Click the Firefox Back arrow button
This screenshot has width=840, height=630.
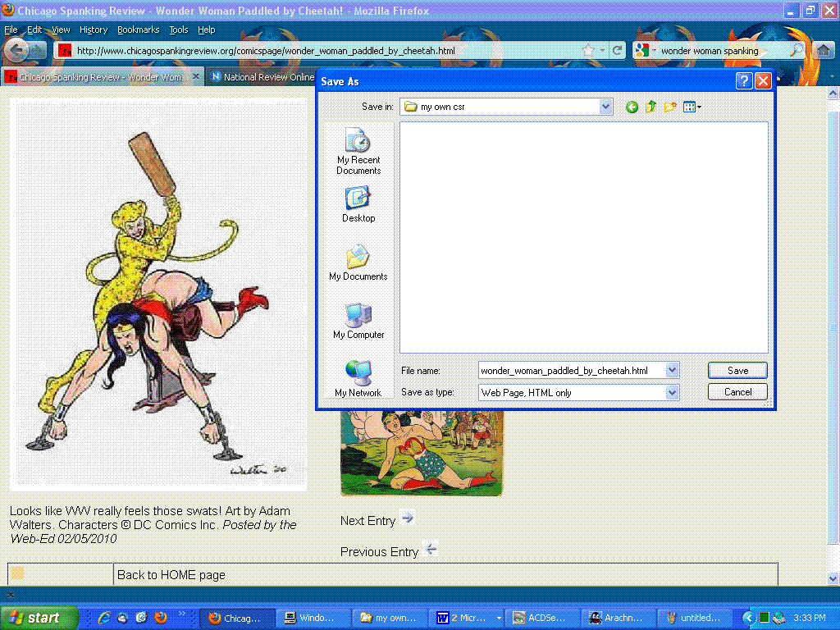tap(16, 50)
